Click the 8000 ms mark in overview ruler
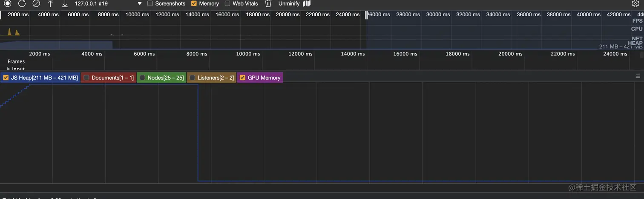The image size is (644, 199). point(109,14)
